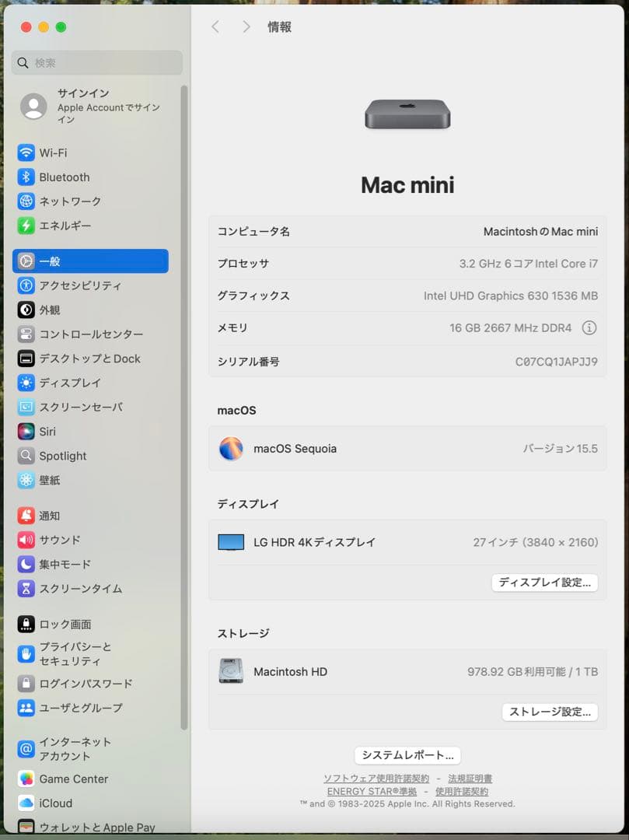Click the back navigation chevron
The image size is (629, 840).
coord(215,26)
